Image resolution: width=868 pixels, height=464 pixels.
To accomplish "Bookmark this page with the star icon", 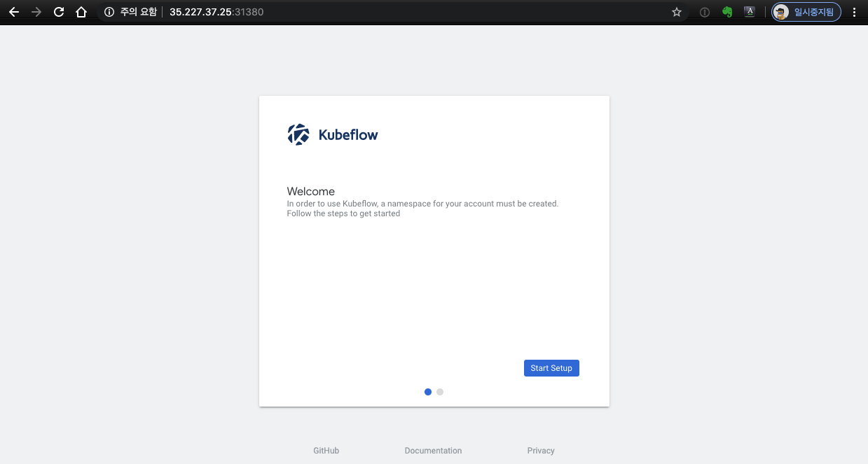I will pos(677,12).
